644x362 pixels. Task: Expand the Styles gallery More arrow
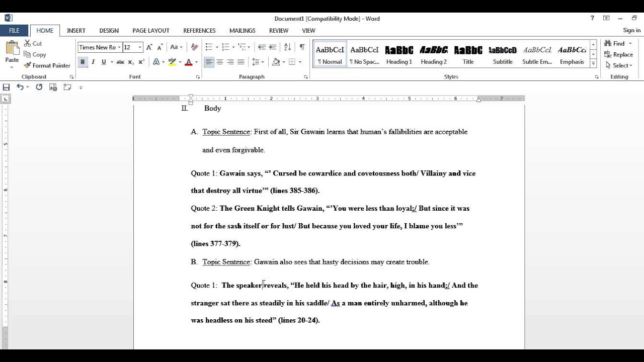594,63
